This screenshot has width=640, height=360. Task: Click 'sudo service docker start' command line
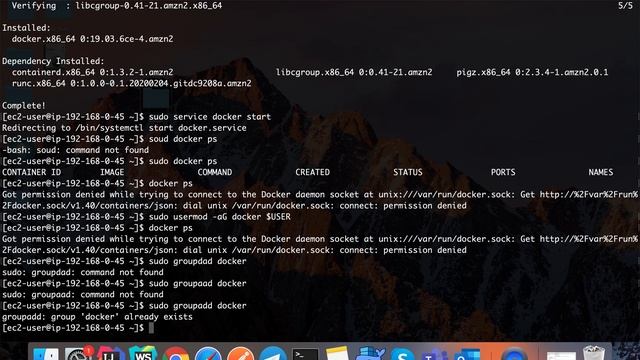pos(210,117)
